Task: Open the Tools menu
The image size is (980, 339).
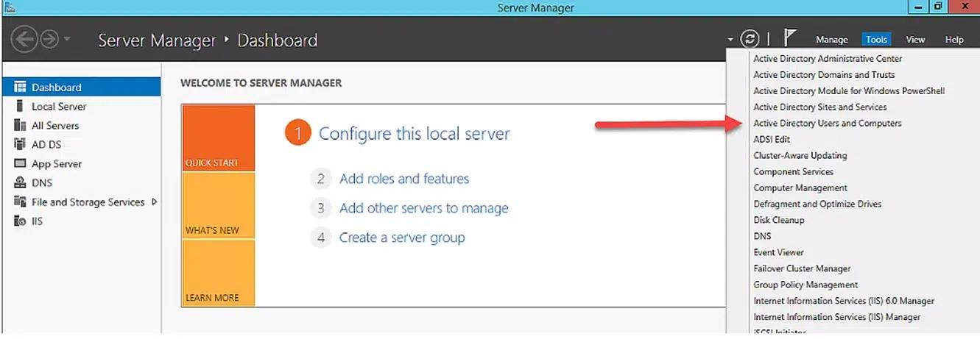Action: click(876, 40)
